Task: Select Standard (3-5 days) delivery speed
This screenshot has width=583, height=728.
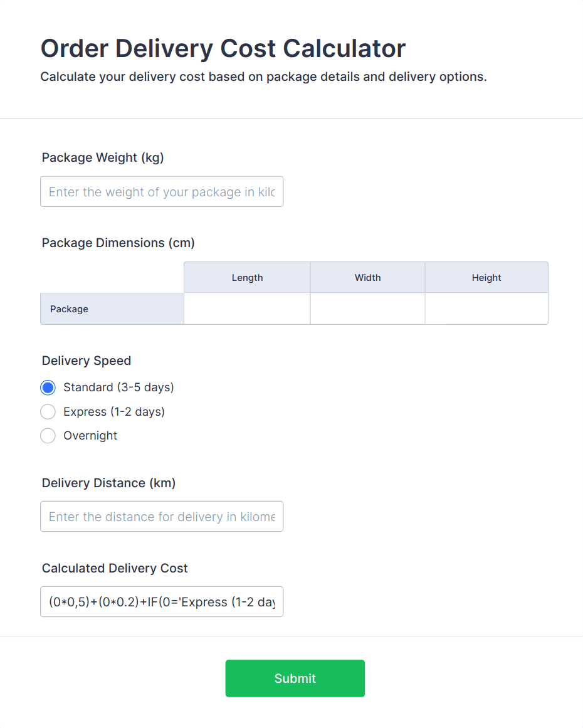Action: [x=48, y=388]
